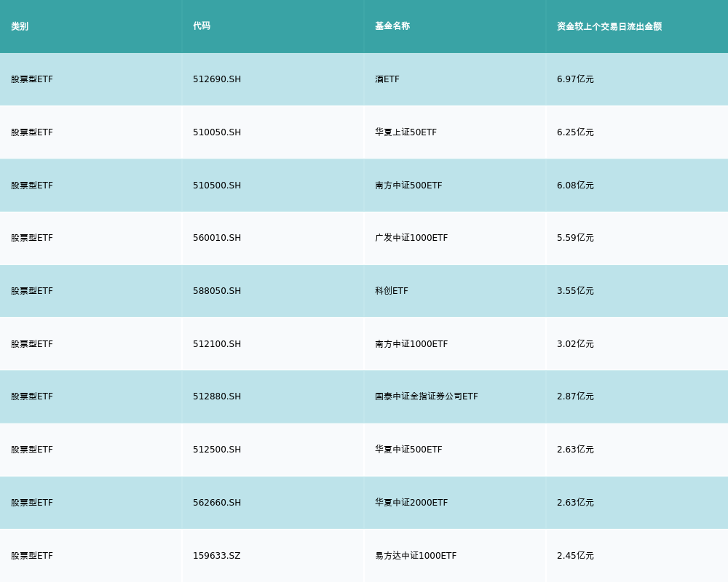Click the 6.97亿元 outflow value
Screen dimensions: 728x582
click(x=575, y=79)
